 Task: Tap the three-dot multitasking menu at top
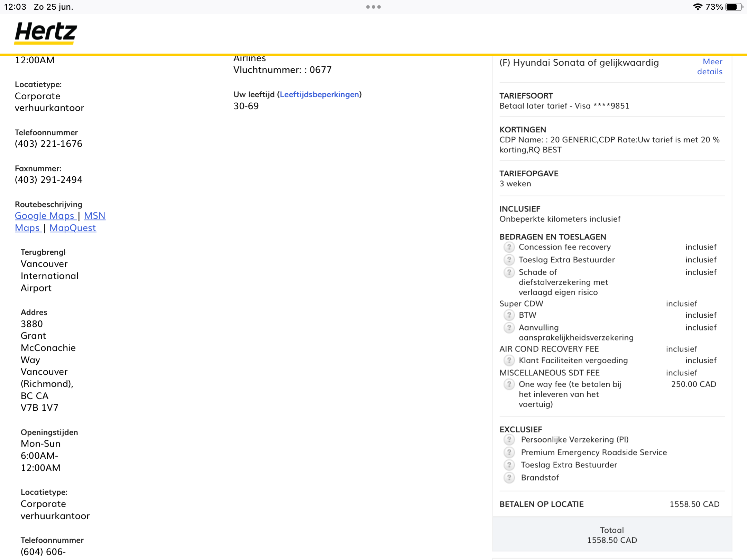373,7
